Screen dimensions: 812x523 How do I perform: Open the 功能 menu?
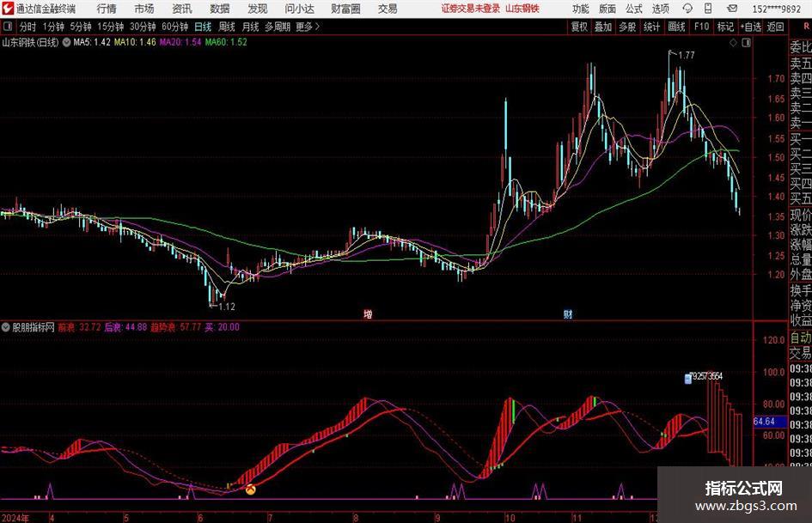(x=581, y=9)
